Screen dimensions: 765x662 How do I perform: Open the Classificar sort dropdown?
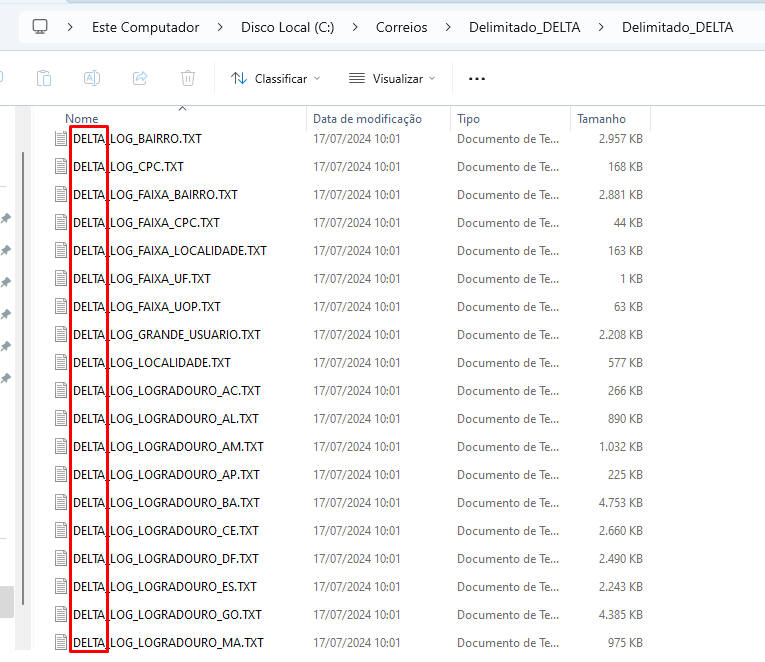coord(276,79)
